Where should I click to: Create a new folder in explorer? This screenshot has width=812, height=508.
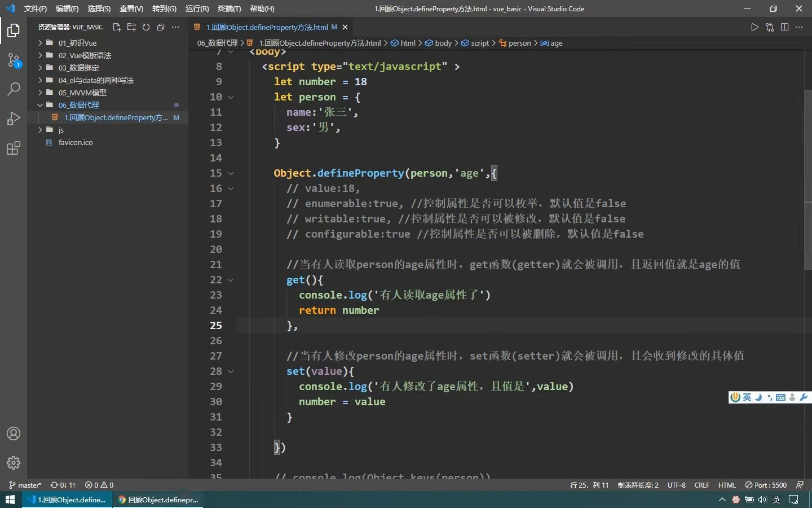point(131,27)
